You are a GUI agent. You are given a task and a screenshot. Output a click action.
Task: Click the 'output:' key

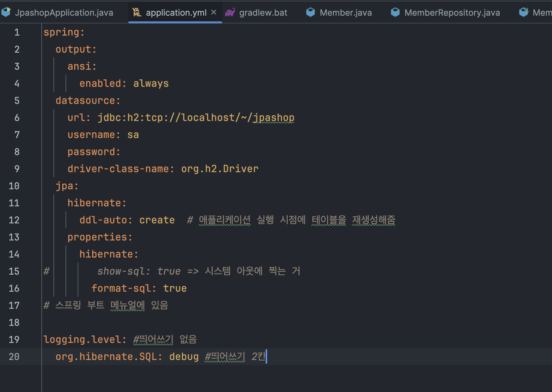point(76,49)
